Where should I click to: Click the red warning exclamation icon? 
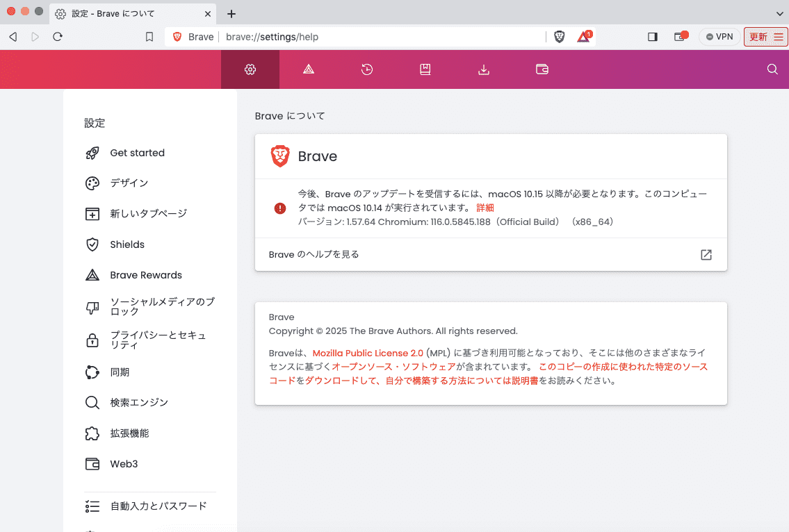pyautogui.click(x=280, y=208)
